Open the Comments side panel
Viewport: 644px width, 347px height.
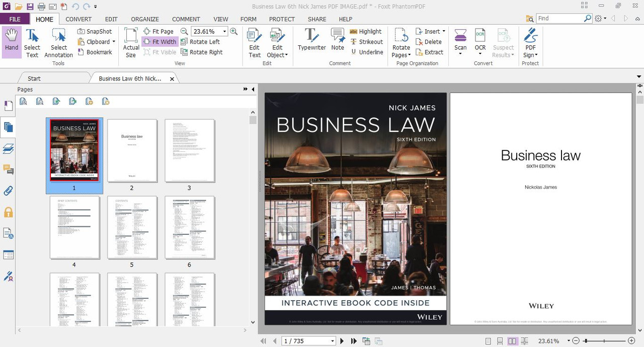pos(9,169)
